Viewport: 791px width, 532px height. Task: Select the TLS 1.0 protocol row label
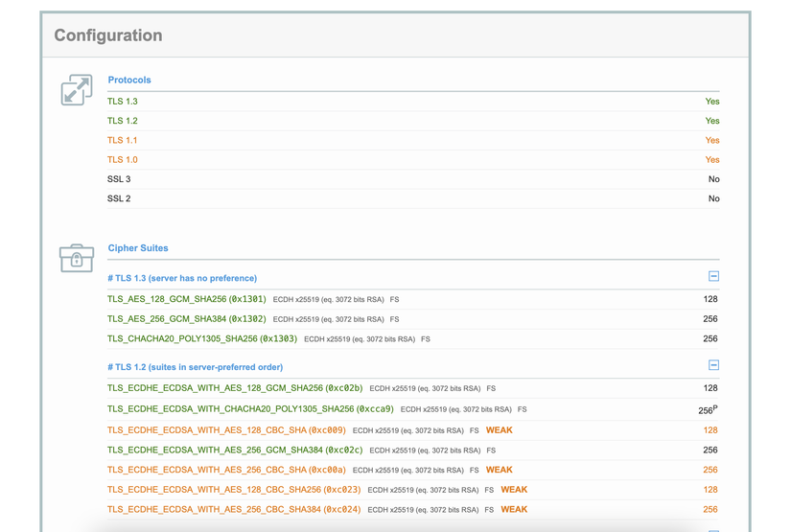[x=122, y=160]
